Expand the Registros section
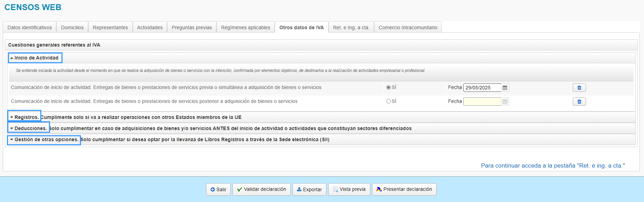Screen dimensions: 644x202 pyautogui.click(x=24, y=117)
